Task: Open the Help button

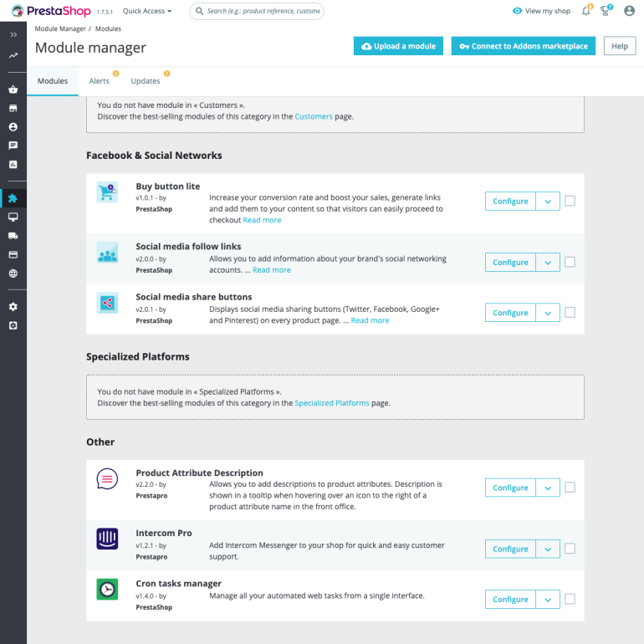Action: 620,46
